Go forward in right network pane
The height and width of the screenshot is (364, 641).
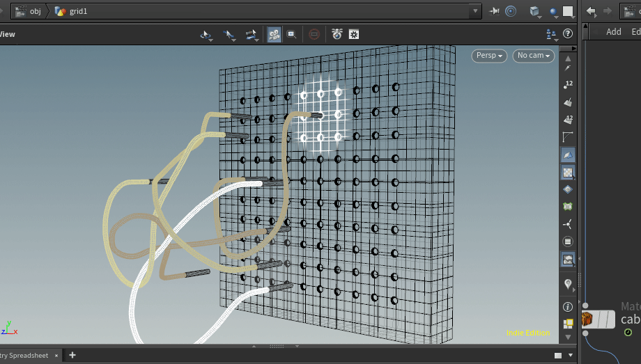[608, 11]
